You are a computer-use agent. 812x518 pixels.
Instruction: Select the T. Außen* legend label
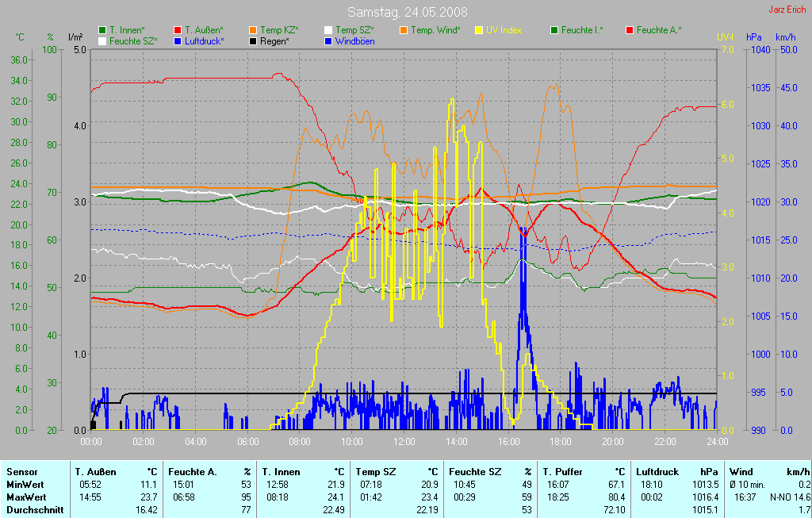(x=204, y=31)
